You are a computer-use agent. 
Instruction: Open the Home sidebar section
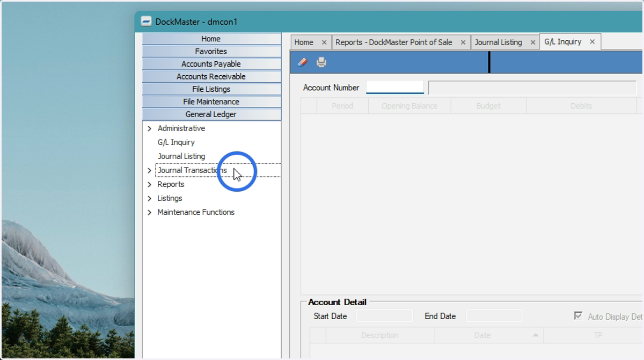211,39
